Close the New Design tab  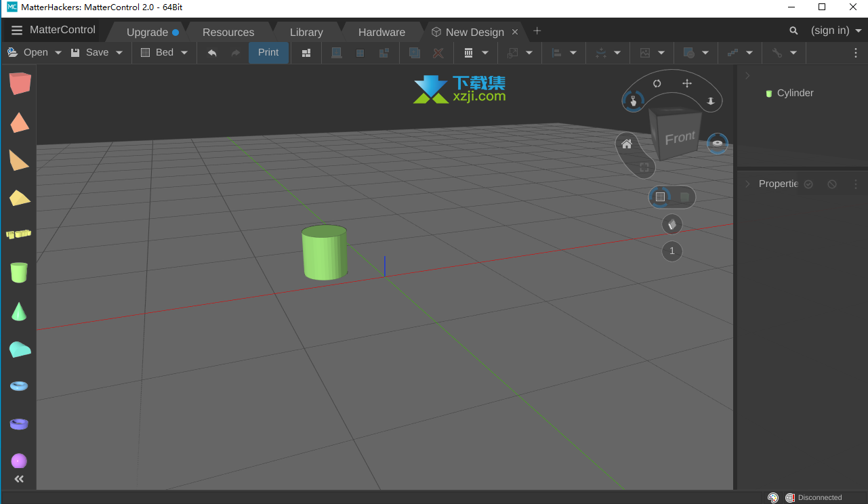pos(515,32)
